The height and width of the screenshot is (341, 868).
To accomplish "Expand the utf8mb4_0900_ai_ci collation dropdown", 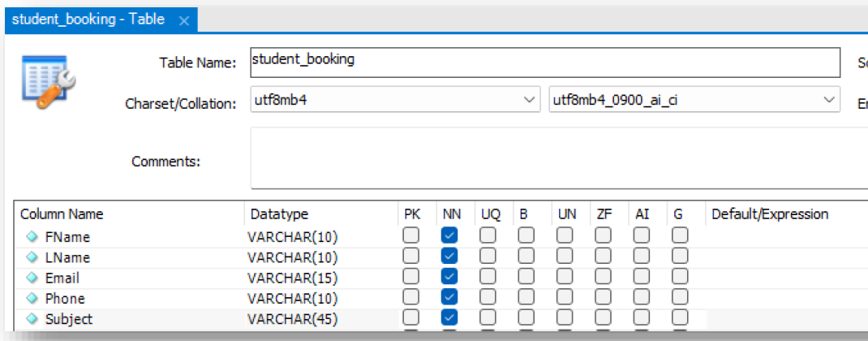I will point(828,100).
